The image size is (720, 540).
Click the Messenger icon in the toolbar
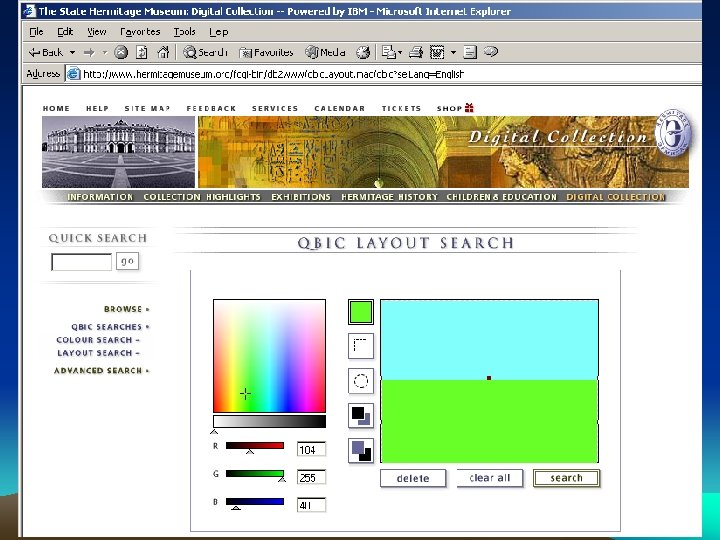pyautogui.click(x=491, y=51)
